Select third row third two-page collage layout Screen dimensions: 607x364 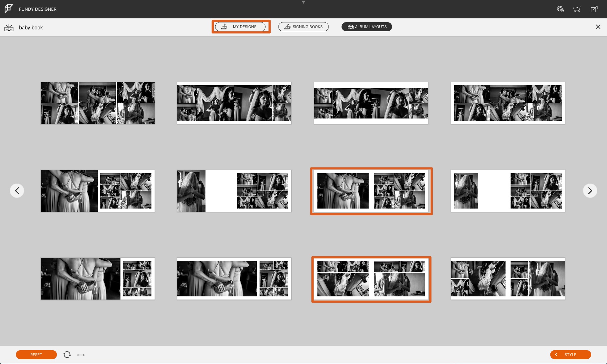(371, 279)
